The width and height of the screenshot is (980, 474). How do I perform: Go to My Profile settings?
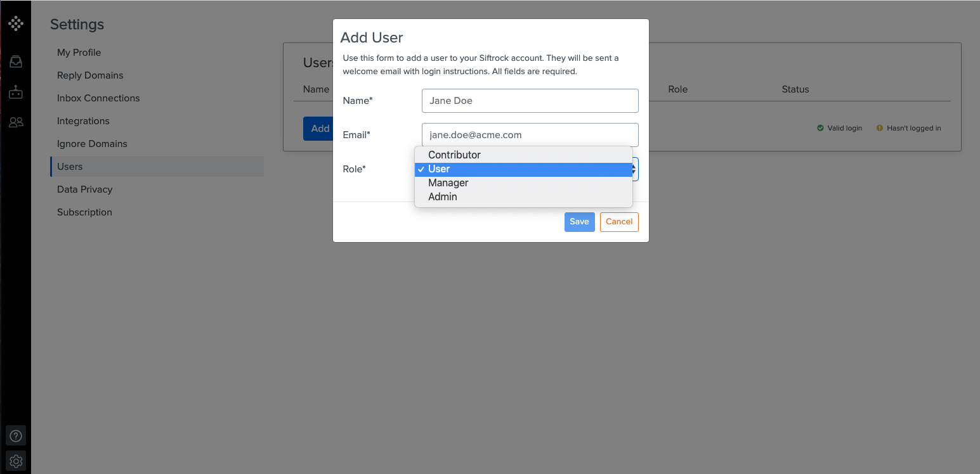[x=79, y=53]
